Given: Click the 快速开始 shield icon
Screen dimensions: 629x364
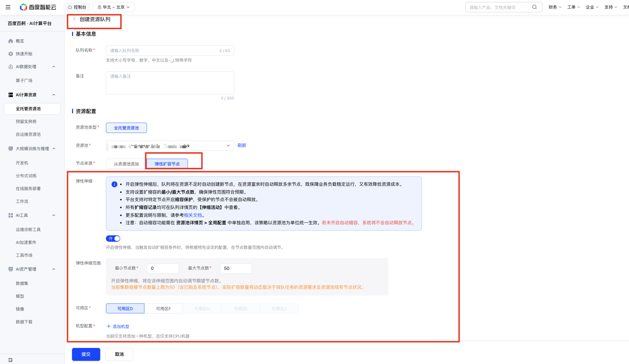Looking at the screenshot, I should pos(11,54).
